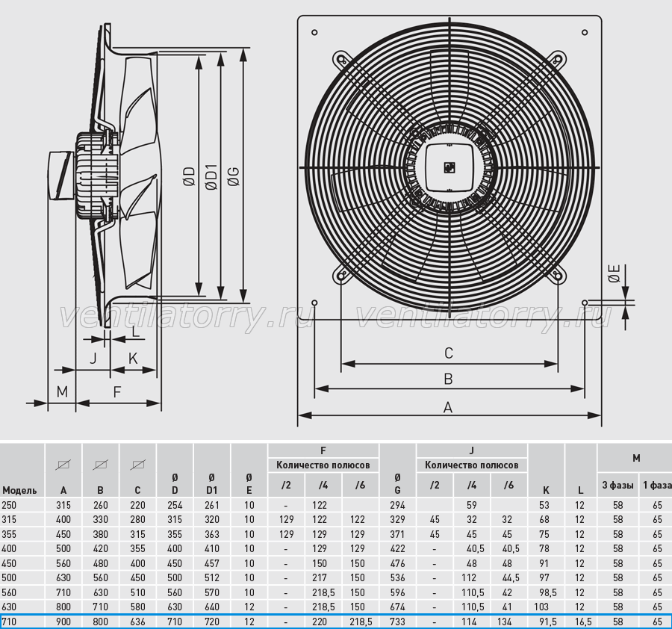
Task: Click value 261 in the ØD1 column
Action: pyautogui.click(x=212, y=505)
